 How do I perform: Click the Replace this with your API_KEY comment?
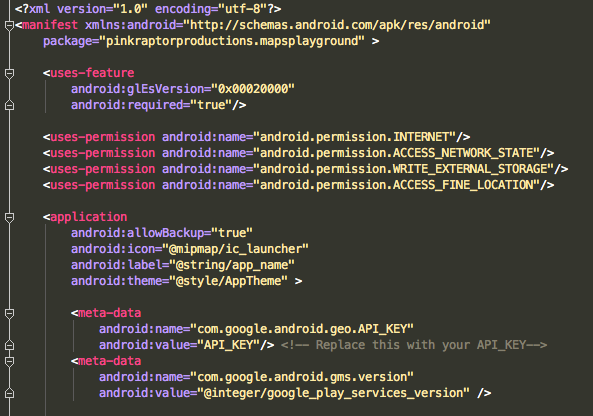[414, 345]
